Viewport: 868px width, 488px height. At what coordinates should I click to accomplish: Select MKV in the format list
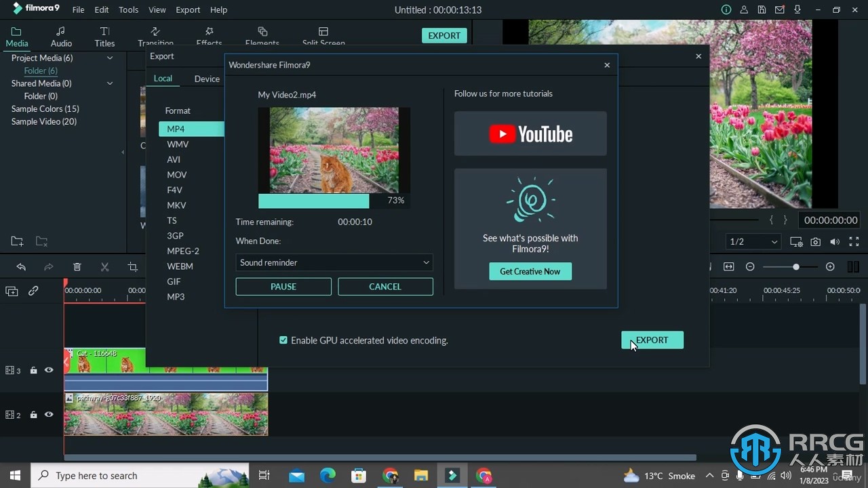(176, 205)
